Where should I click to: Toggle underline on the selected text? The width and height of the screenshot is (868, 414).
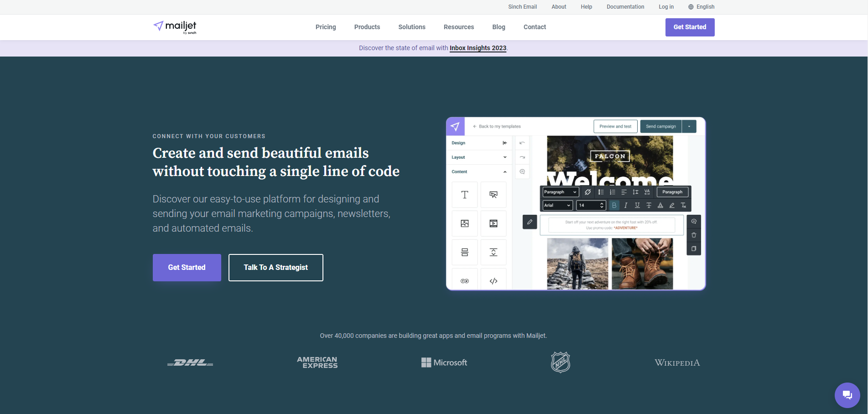pyautogui.click(x=637, y=205)
